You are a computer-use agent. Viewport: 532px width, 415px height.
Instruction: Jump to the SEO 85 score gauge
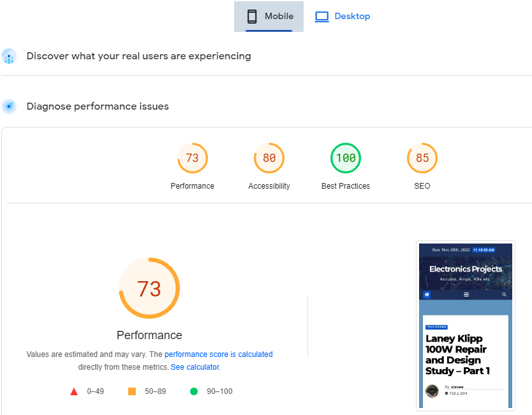[x=422, y=158]
